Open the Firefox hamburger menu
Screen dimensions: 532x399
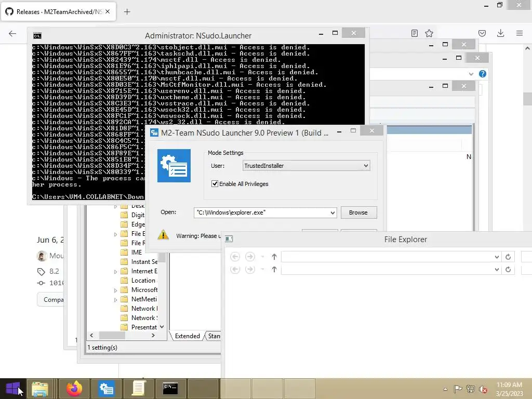[520, 33]
